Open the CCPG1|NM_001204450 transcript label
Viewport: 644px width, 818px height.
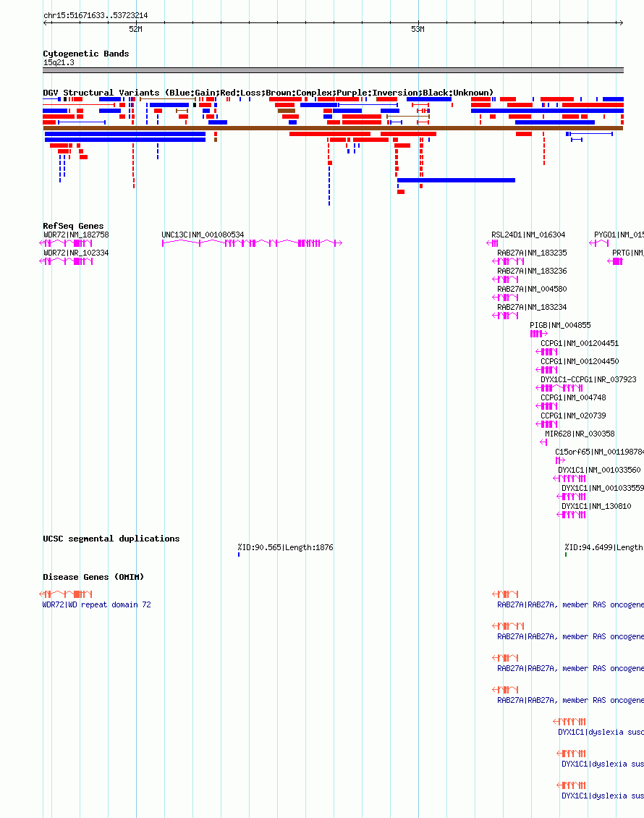click(x=580, y=361)
